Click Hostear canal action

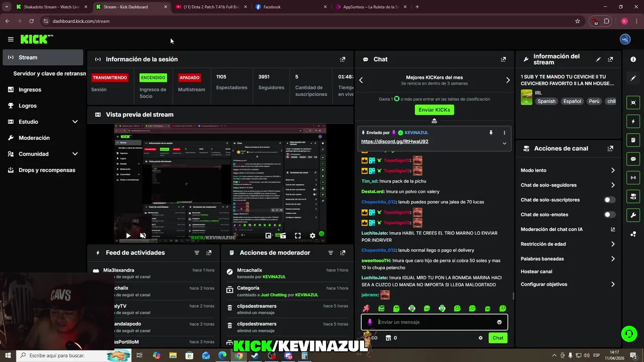click(536, 271)
